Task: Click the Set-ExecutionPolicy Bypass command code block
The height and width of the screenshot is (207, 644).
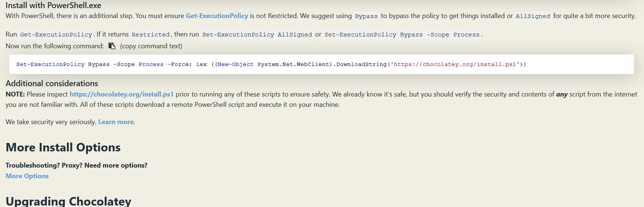Action: pos(321,64)
